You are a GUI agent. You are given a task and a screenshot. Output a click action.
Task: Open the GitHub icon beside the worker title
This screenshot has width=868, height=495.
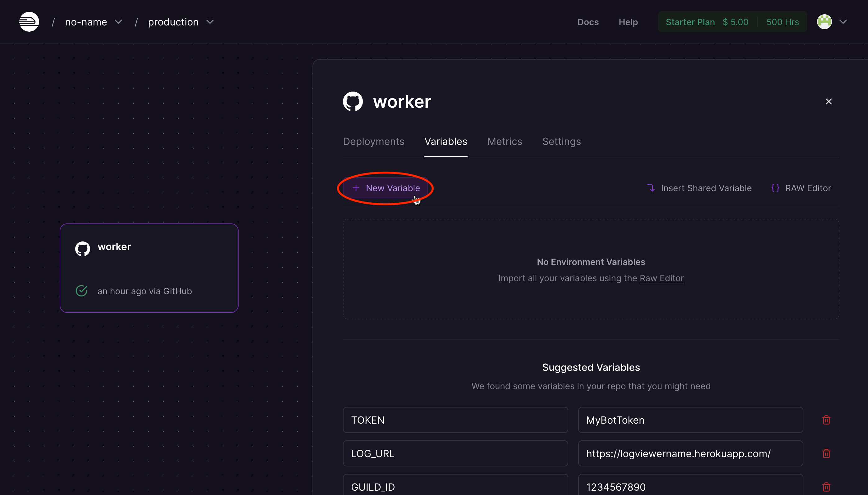352,101
